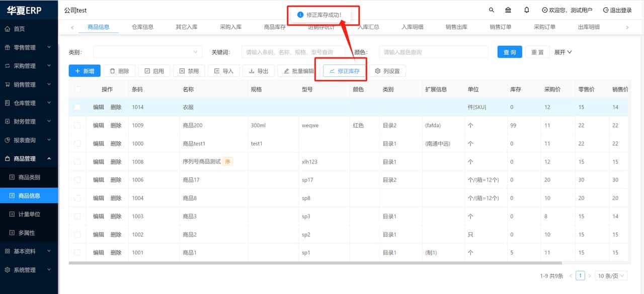
Task: Click the magnifier search icon in top bar
Action: tap(492, 10)
